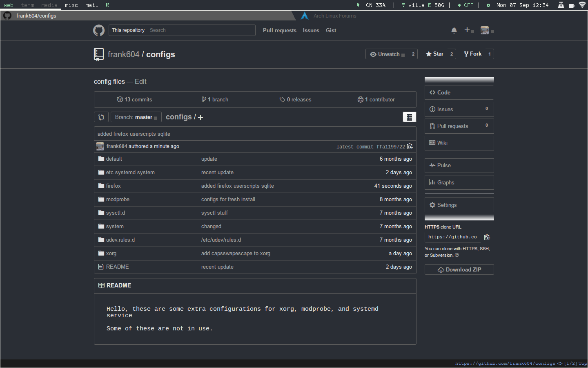Viewport: 588px width, 368px height.
Task: Select the HTTPS clone URL field
Action: (x=452, y=237)
